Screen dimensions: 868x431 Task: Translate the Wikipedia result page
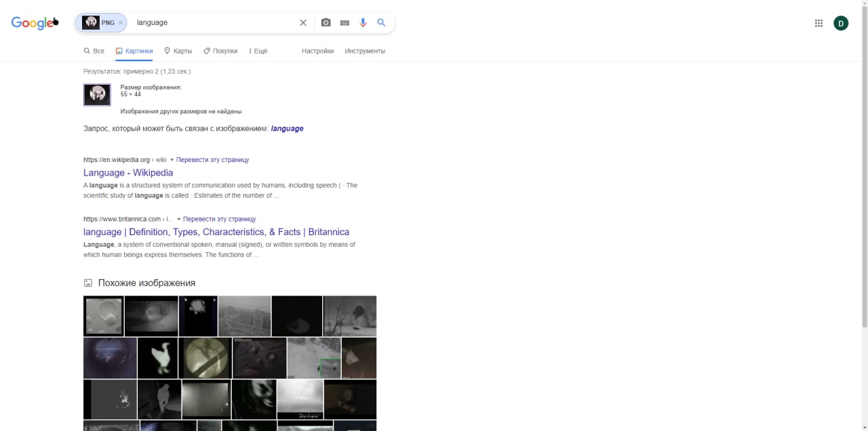212,160
